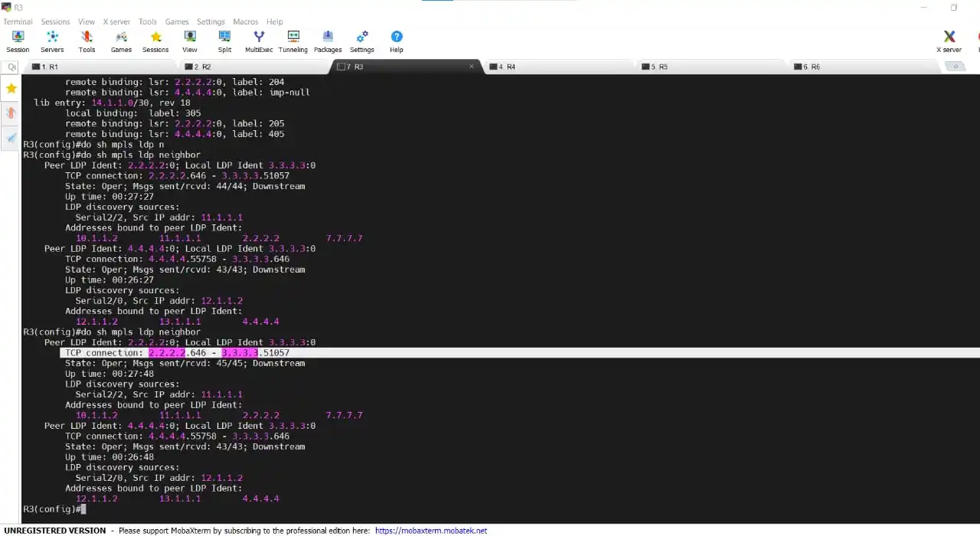Click the new tab button

(x=955, y=67)
